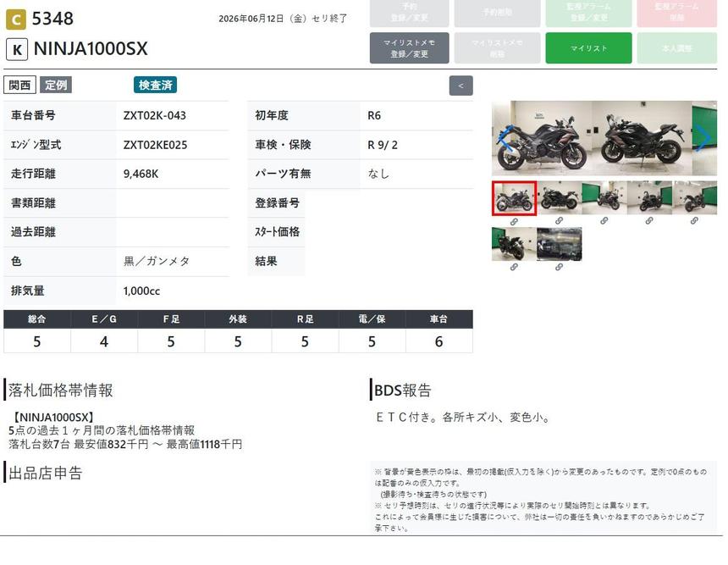Open link icon under the engine close-up thumbnail
The width and height of the screenshot is (728, 565).
point(559,267)
